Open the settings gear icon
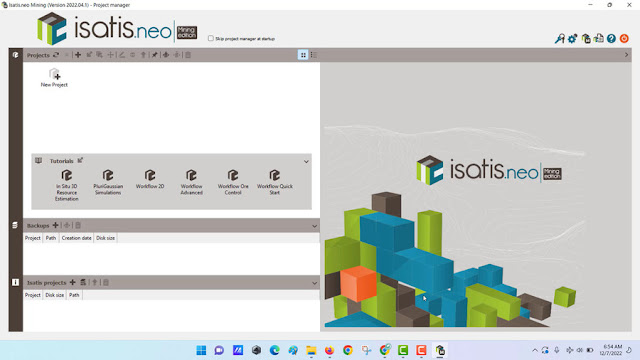Viewport: 640px width, 360px height. (572, 38)
